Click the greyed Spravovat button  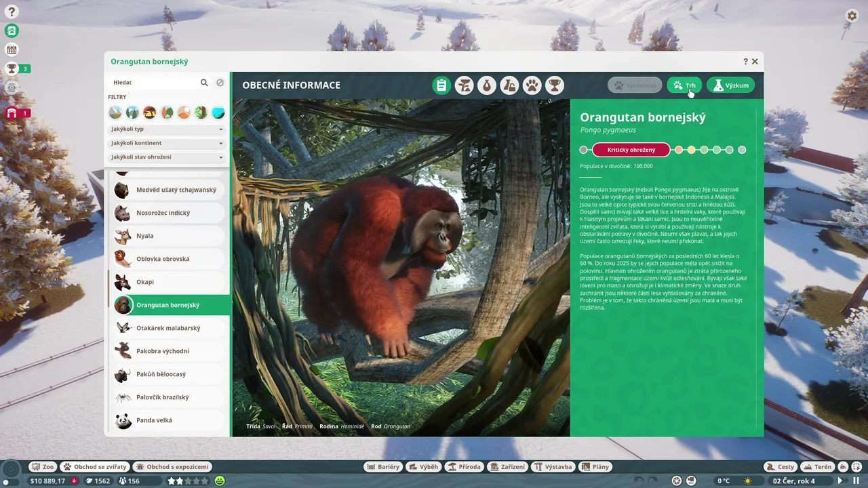point(634,85)
